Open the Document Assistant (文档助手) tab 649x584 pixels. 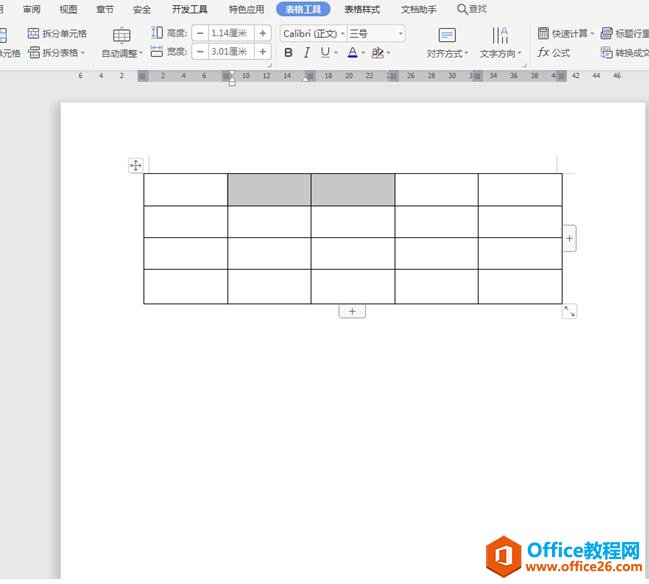pyautogui.click(x=419, y=9)
